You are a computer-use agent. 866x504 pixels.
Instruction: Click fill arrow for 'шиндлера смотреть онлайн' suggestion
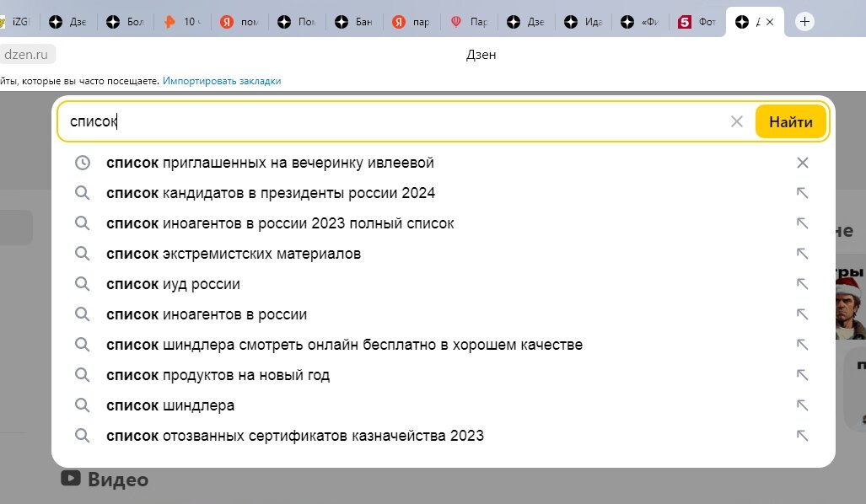[x=802, y=345]
